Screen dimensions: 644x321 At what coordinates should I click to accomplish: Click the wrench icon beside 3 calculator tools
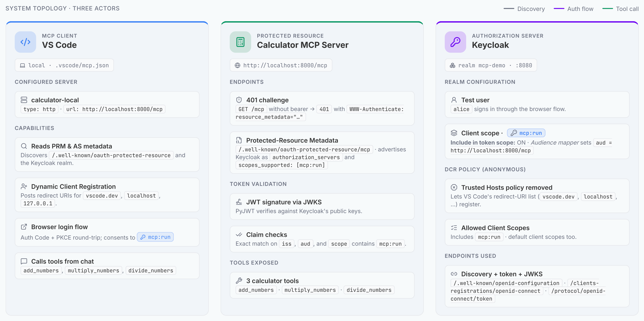tap(239, 281)
